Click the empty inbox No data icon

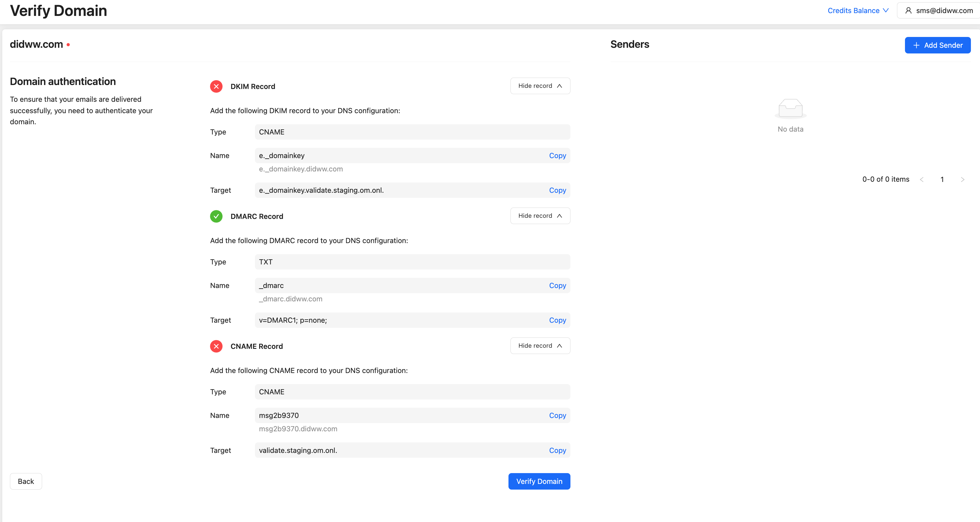(790, 108)
